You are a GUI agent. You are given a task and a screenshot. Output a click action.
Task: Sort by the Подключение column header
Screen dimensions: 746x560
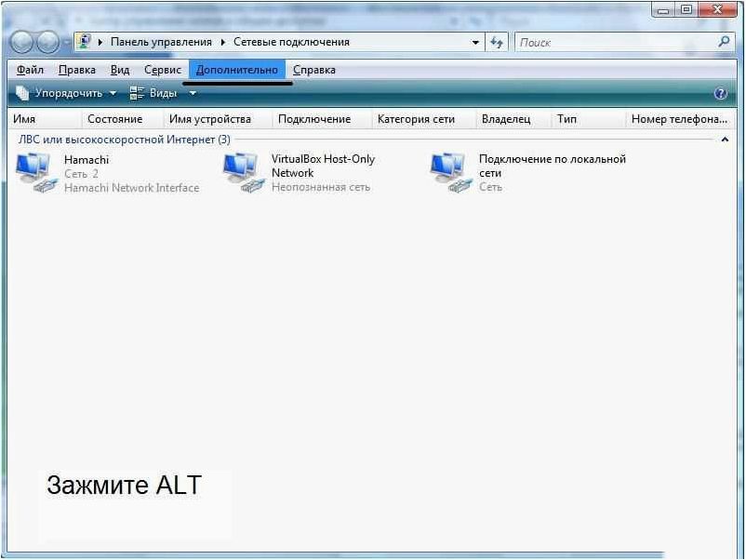click(x=322, y=119)
